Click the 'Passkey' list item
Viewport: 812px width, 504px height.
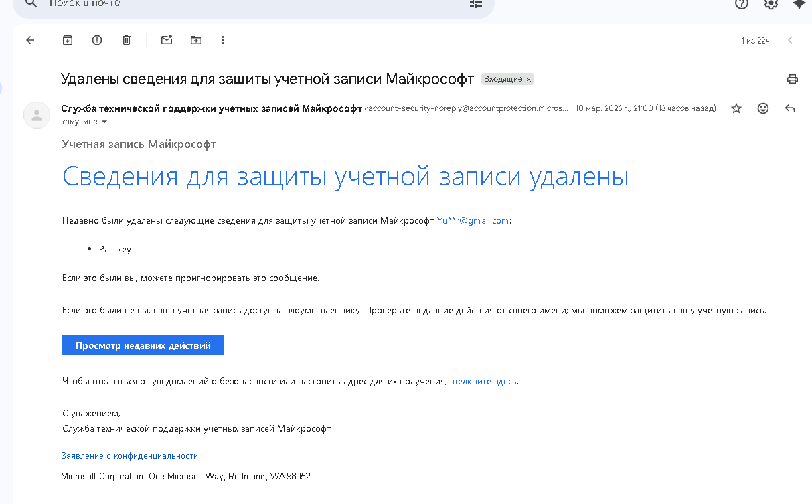click(x=115, y=250)
